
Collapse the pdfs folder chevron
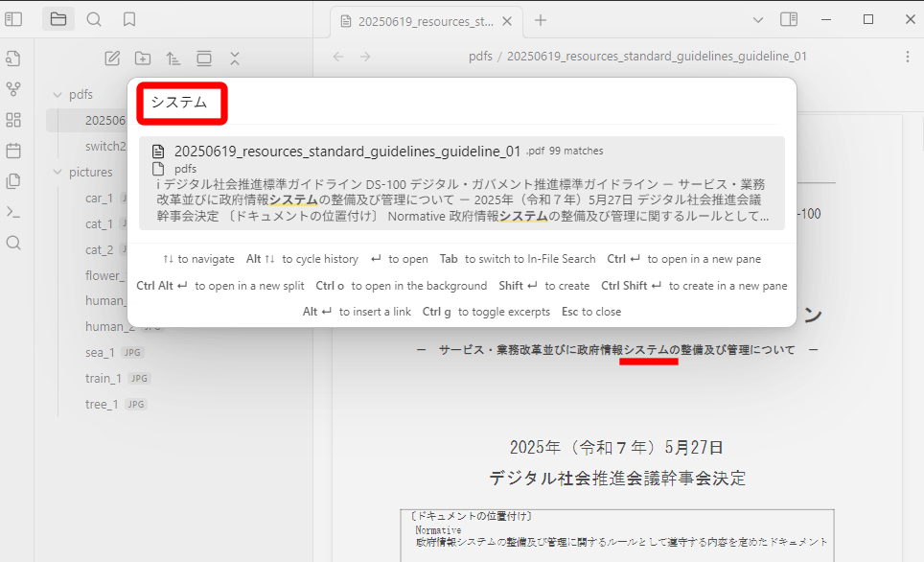pyautogui.click(x=58, y=94)
